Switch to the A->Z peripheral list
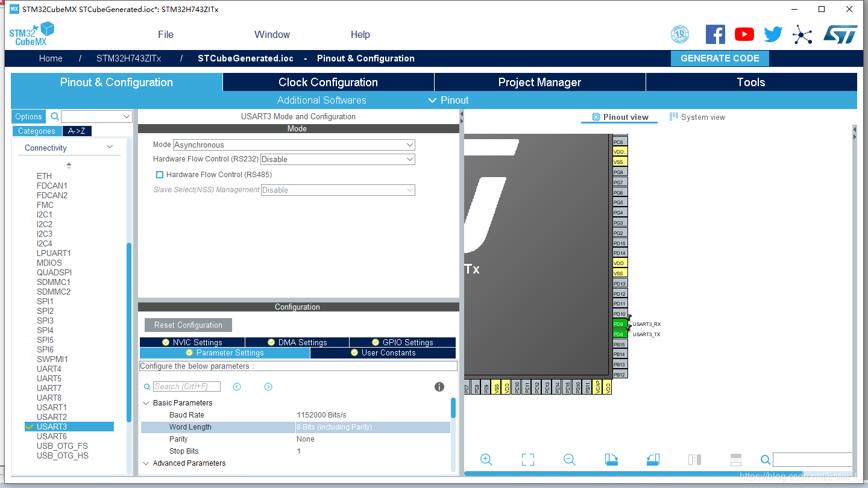 [77, 131]
